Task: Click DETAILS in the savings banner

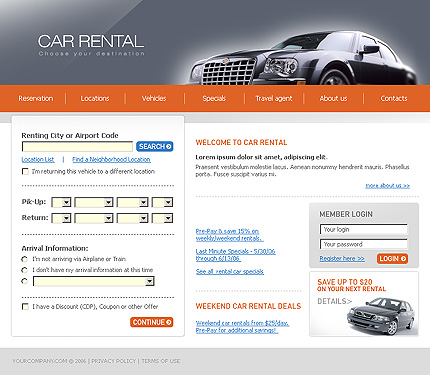Action: (x=334, y=301)
